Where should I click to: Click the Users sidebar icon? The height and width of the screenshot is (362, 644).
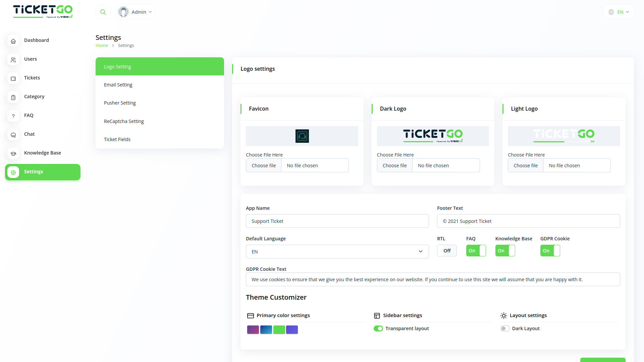pos(13,60)
